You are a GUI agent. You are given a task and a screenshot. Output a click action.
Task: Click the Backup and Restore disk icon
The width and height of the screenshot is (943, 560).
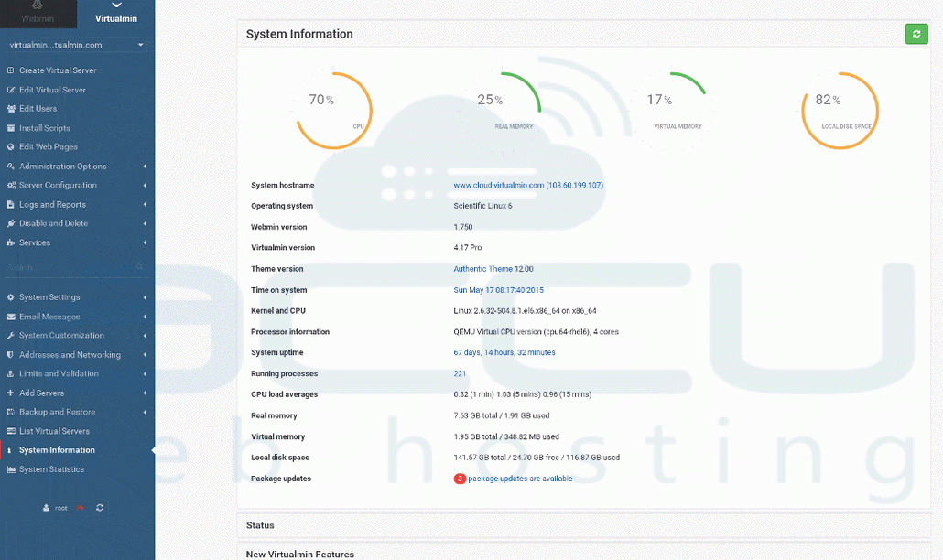10,412
